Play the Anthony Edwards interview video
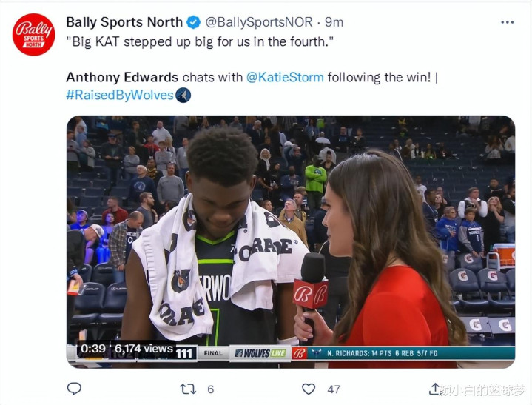 pyautogui.click(x=291, y=241)
